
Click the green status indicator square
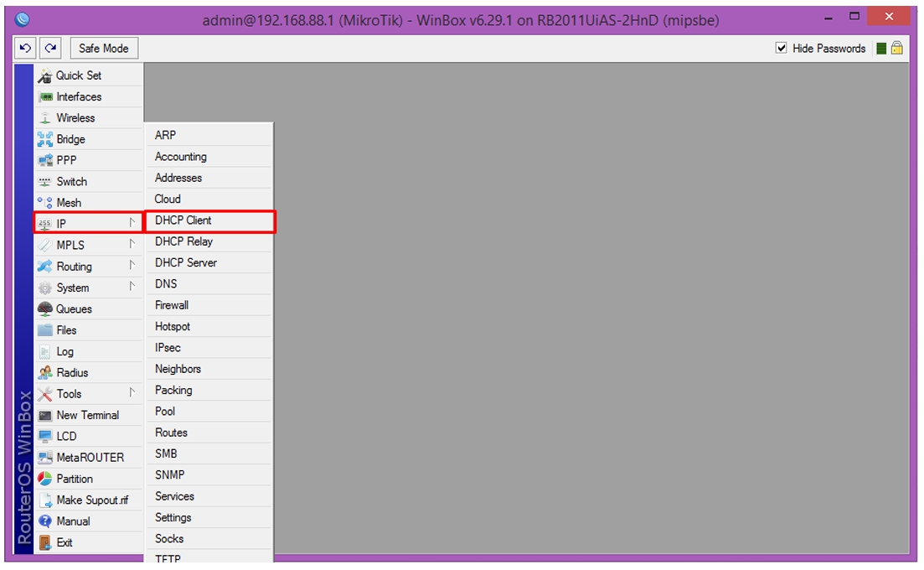tap(881, 49)
